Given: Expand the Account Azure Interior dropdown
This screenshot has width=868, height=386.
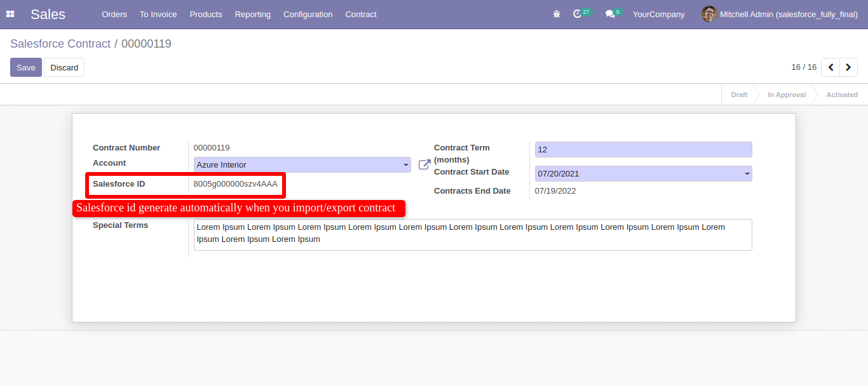Looking at the screenshot, I should [x=302, y=165].
